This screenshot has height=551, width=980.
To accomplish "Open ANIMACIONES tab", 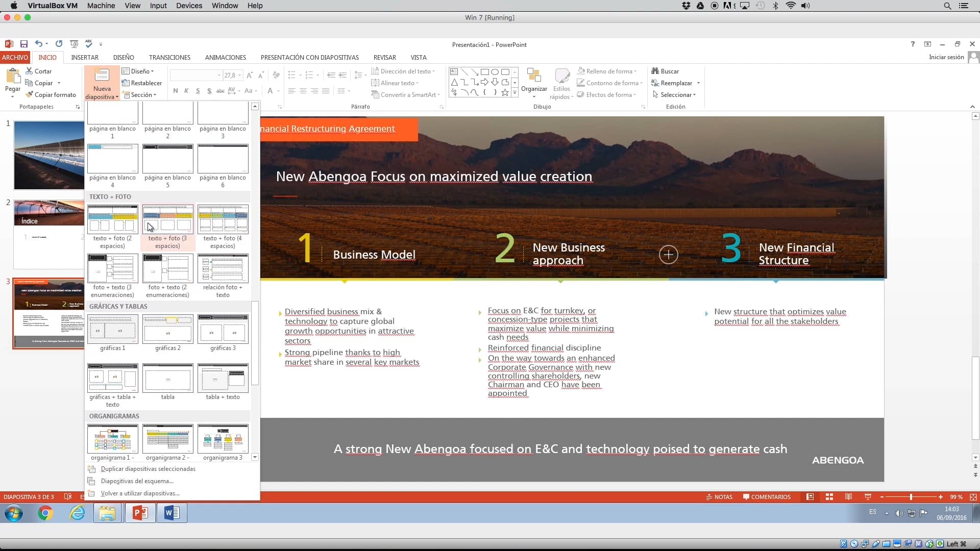I will click(226, 57).
